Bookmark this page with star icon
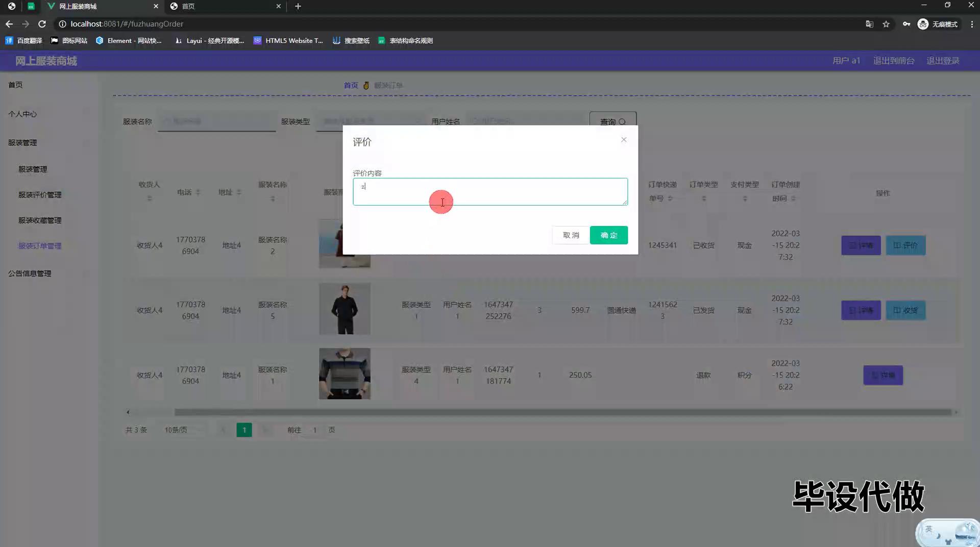 pyautogui.click(x=886, y=24)
